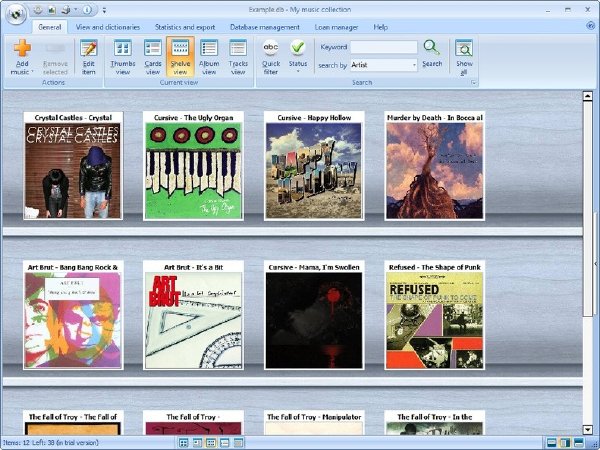Open the printer icon's dropdown arrow

click(x=75, y=10)
